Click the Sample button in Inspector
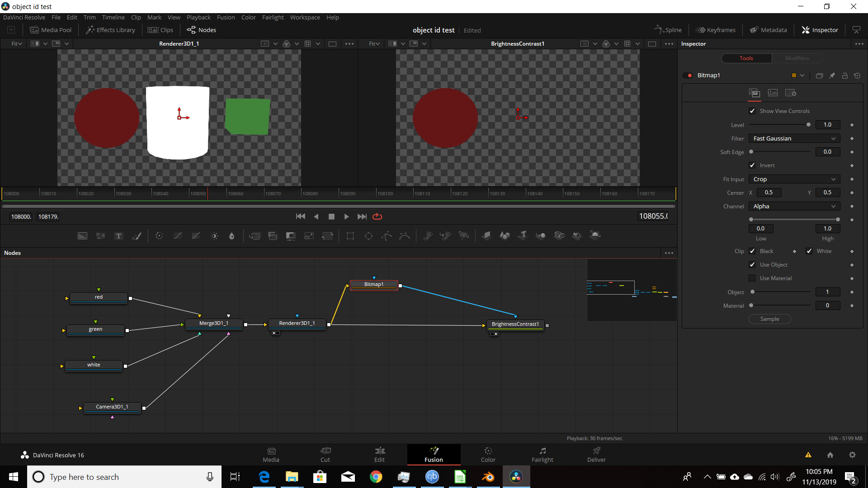This screenshot has width=868, height=488. click(769, 319)
